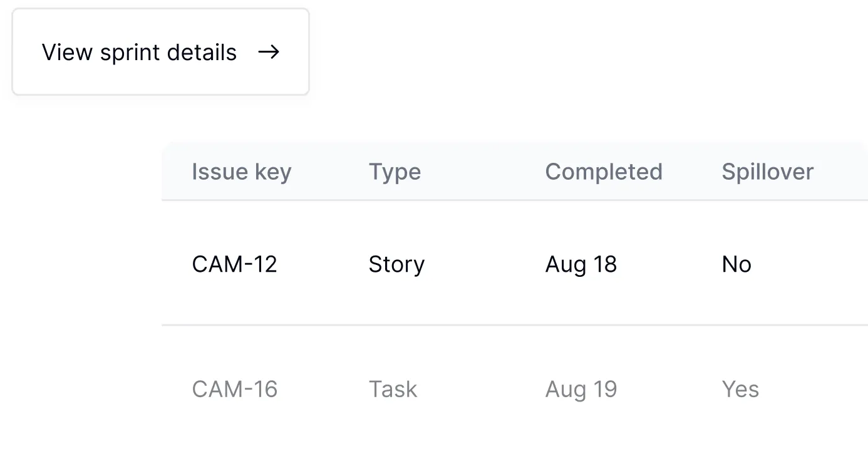868x451 pixels.
Task: Sort by the Issue key column header
Action: (x=241, y=172)
